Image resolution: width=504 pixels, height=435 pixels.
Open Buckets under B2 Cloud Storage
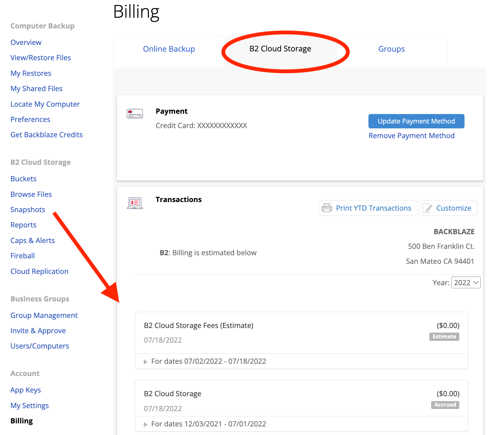click(x=24, y=179)
